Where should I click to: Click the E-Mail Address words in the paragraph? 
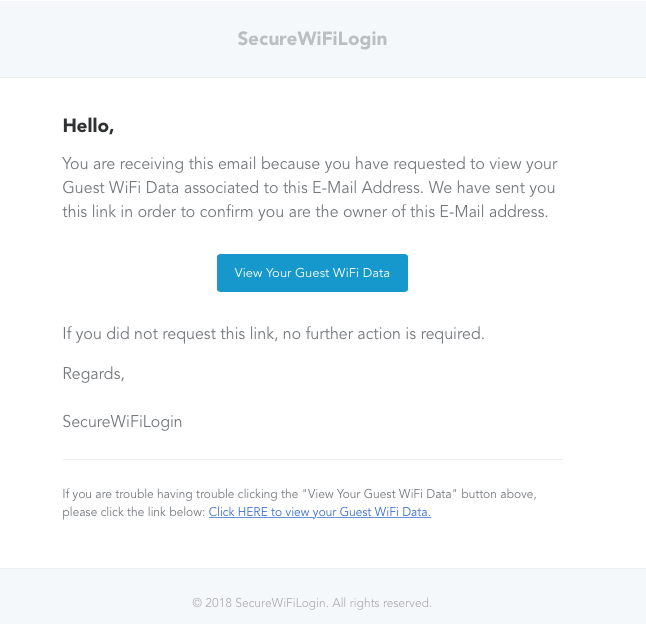point(367,188)
